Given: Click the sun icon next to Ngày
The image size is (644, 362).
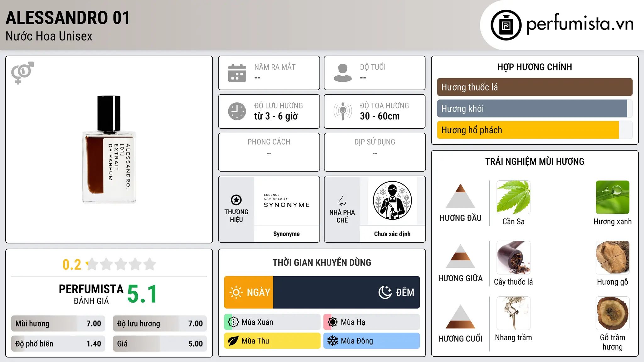Looking at the screenshot, I should (x=236, y=292).
